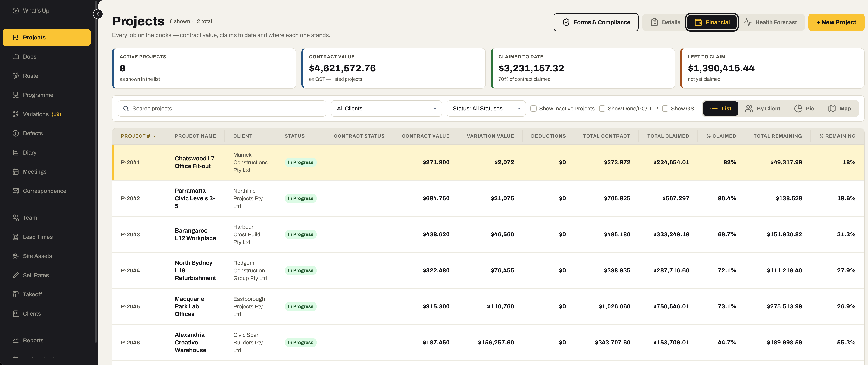
Task: Click Redgum Construction Group Pty Ltd client
Action: [x=250, y=270]
